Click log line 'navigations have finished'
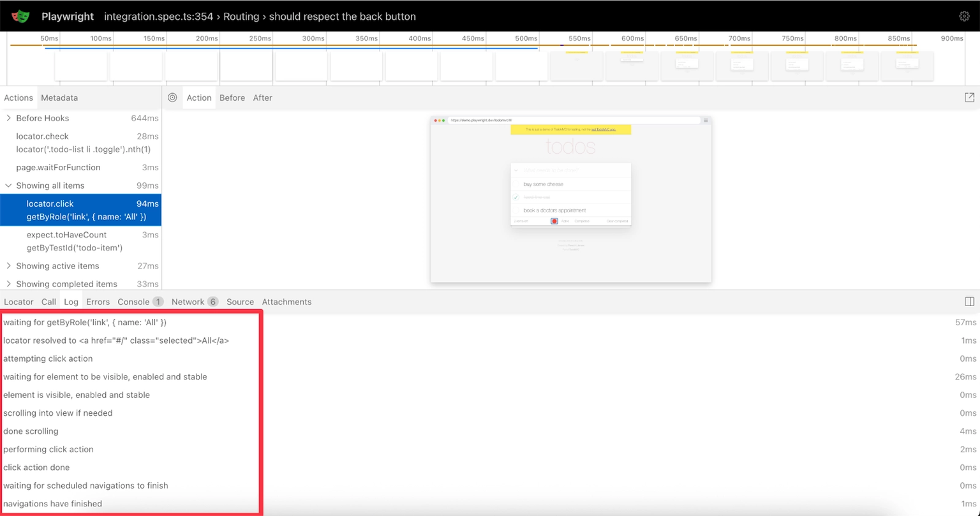This screenshot has width=980, height=516. (52, 503)
